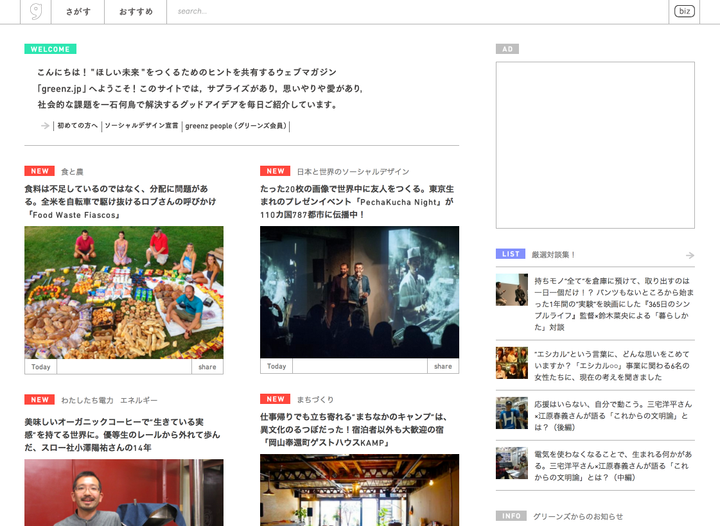Viewport: 720px width, 526px height.
Task: Open the さがす menu
Action: (x=78, y=11)
